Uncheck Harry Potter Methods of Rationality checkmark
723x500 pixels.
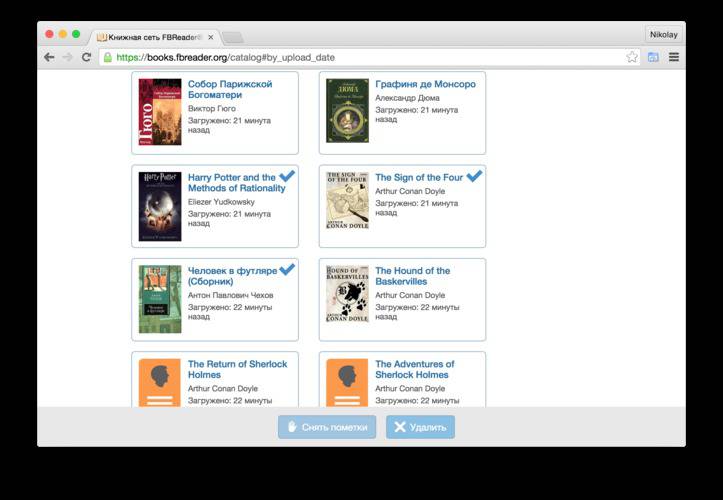point(287,176)
